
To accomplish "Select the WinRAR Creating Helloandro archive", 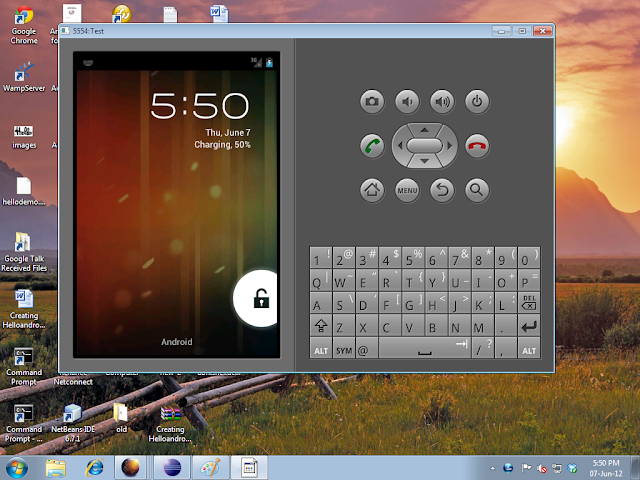I will point(170,424).
